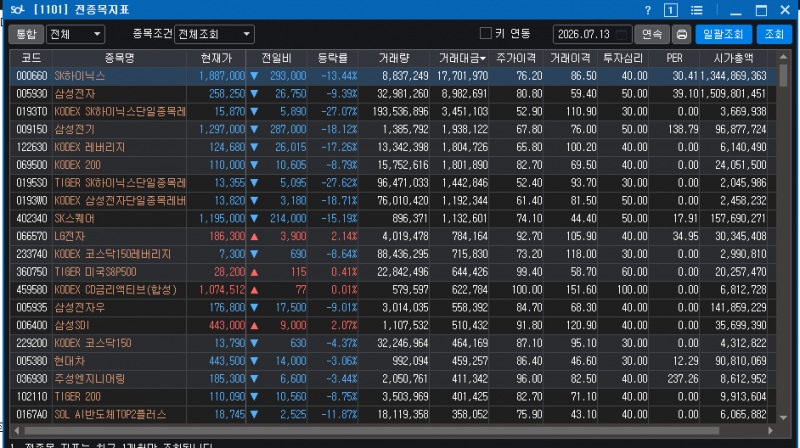Open the help question mark icon
The width and height of the screenshot is (800, 448).
[647, 10]
